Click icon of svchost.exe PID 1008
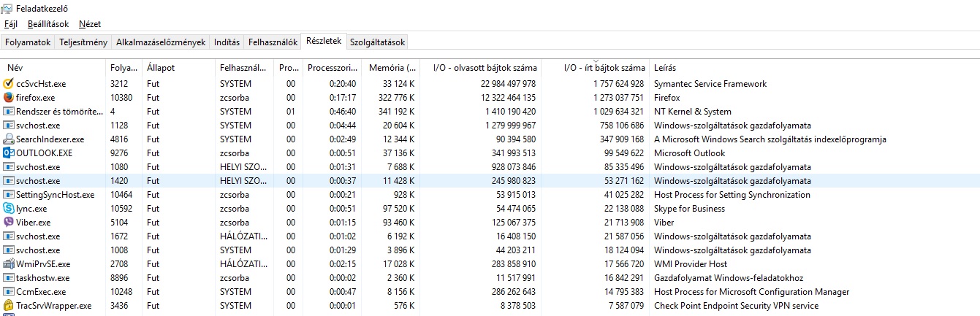 pyautogui.click(x=9, y=250)
